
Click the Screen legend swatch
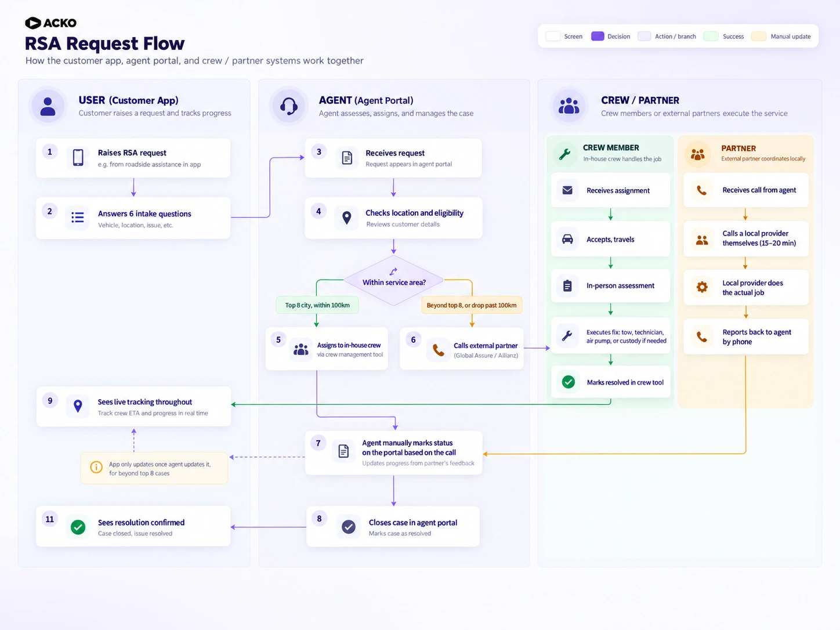tap(553, 36)
